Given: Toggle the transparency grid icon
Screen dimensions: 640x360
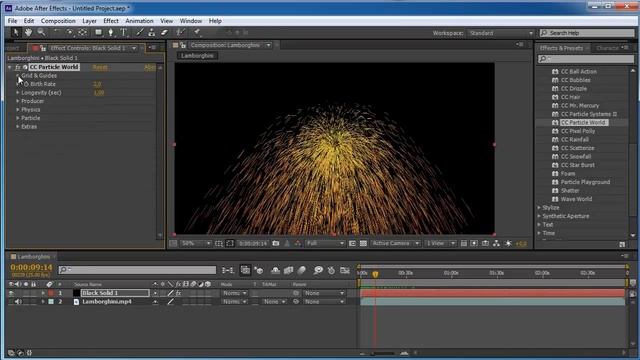Looking at the screenshot, I should 363,243.
